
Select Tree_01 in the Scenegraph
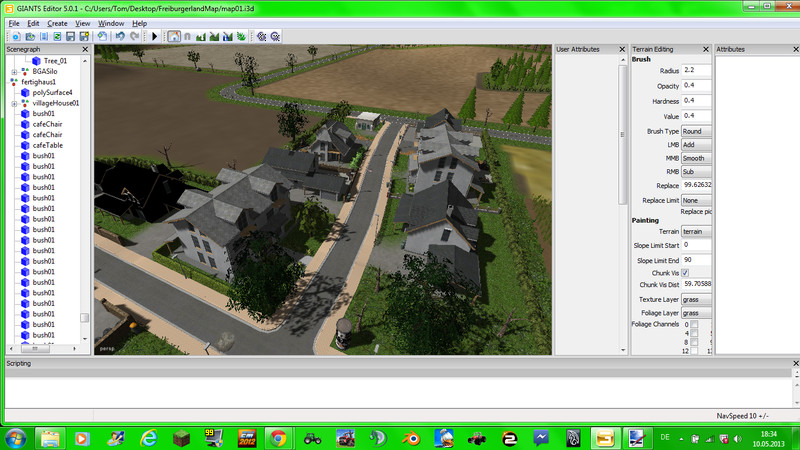55,61
